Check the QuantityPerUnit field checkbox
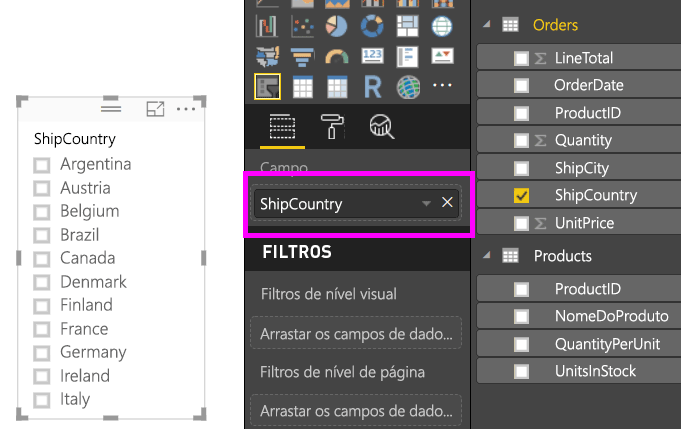The image size is (681, 429). (x=521, y=345)
